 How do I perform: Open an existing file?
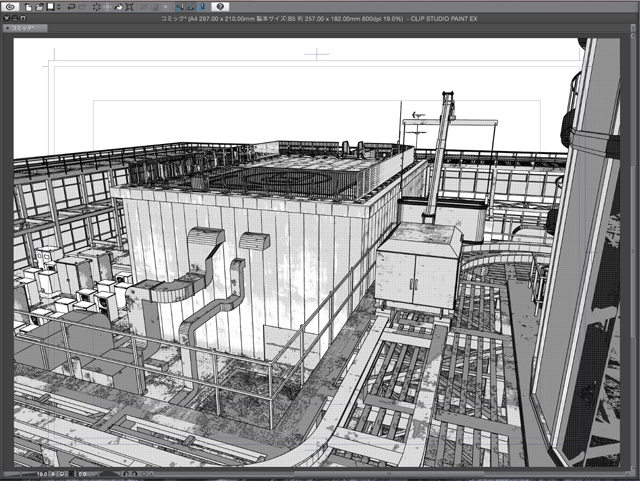pyautogui.click(x=39, y=7)
